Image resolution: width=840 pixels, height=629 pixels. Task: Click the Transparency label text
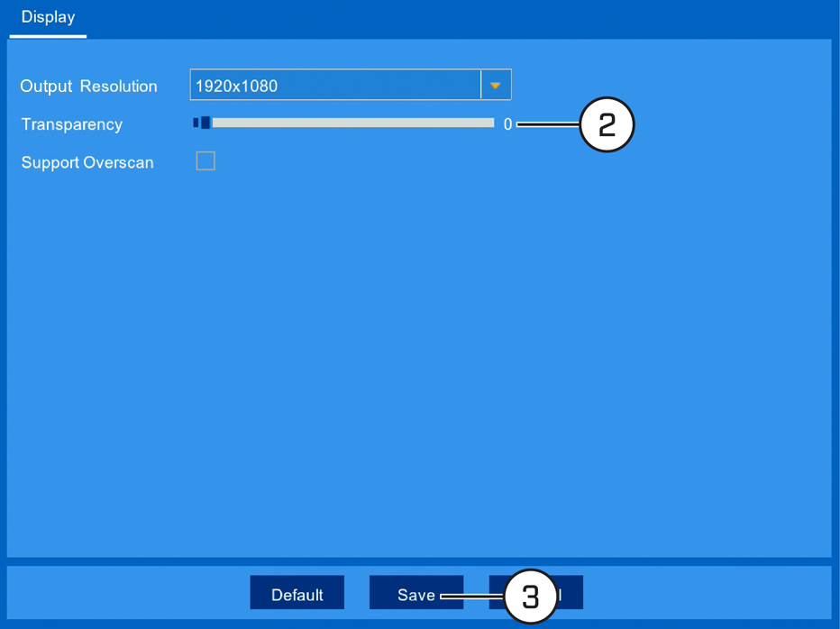point(72,124)
